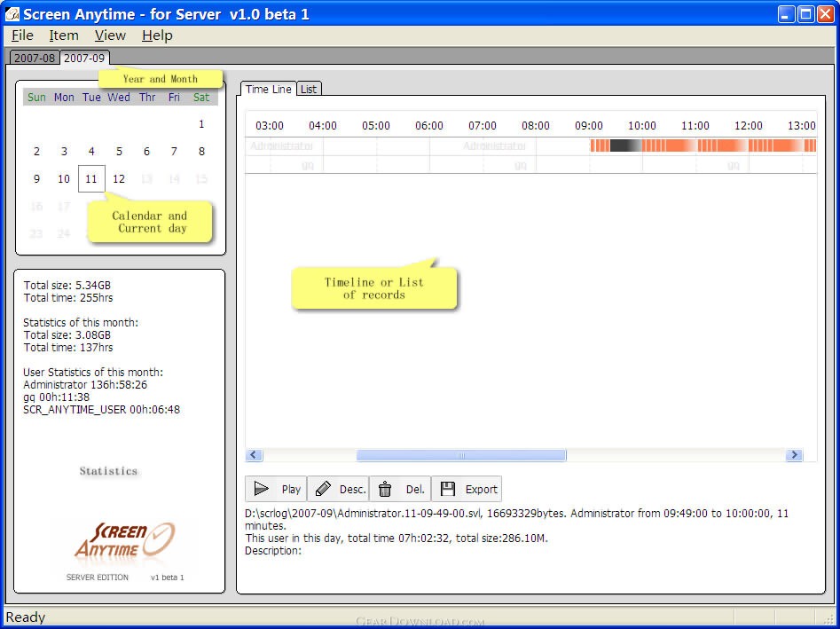Click the dark recording segment near 09:30
Screen dimensions: 840x629
pos(623,145)
